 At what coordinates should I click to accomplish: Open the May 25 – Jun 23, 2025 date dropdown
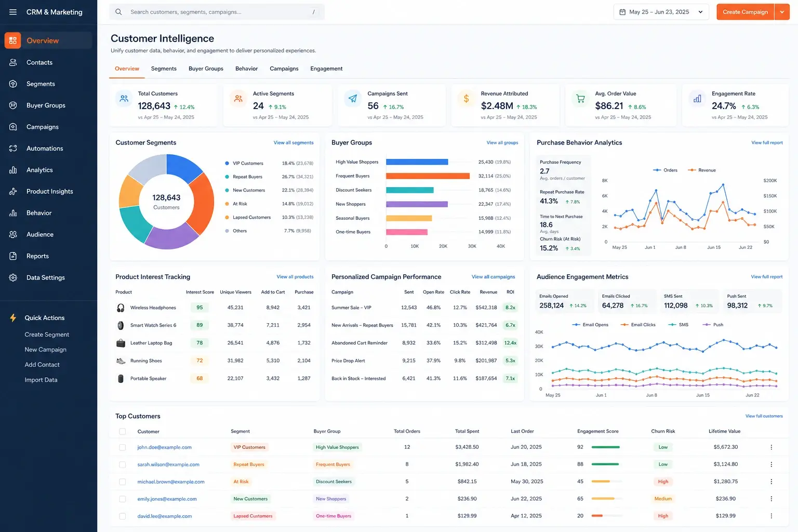point(661,12)
